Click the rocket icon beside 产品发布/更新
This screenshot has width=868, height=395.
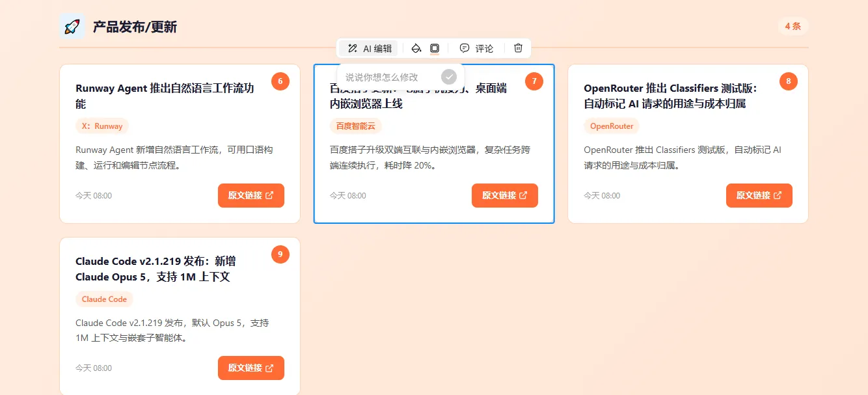coord(72,26)
